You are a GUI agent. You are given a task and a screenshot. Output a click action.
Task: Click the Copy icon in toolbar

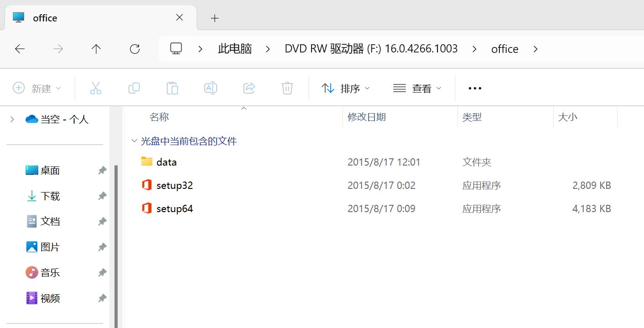pyautogui.click(x=134, y=88)
